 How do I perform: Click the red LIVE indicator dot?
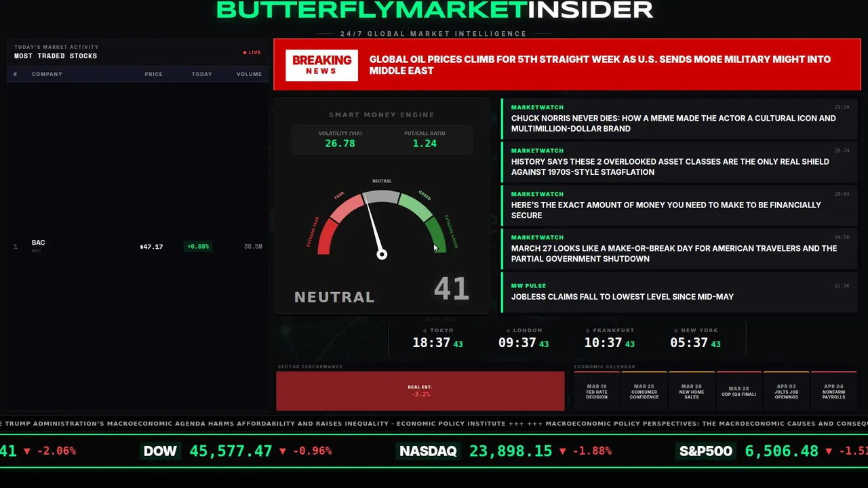click(245, 52)
